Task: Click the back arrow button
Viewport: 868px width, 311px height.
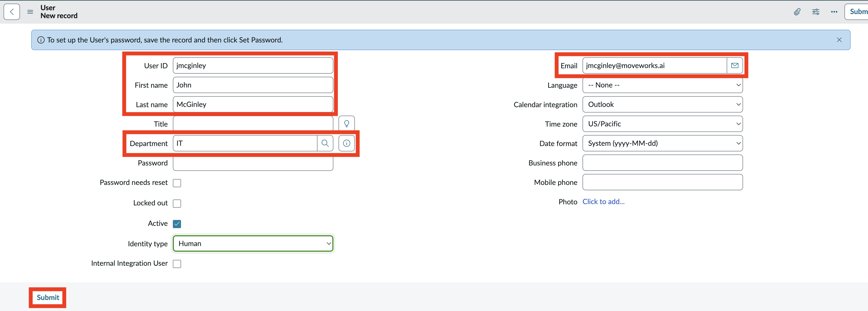Action: click(12, 12)
